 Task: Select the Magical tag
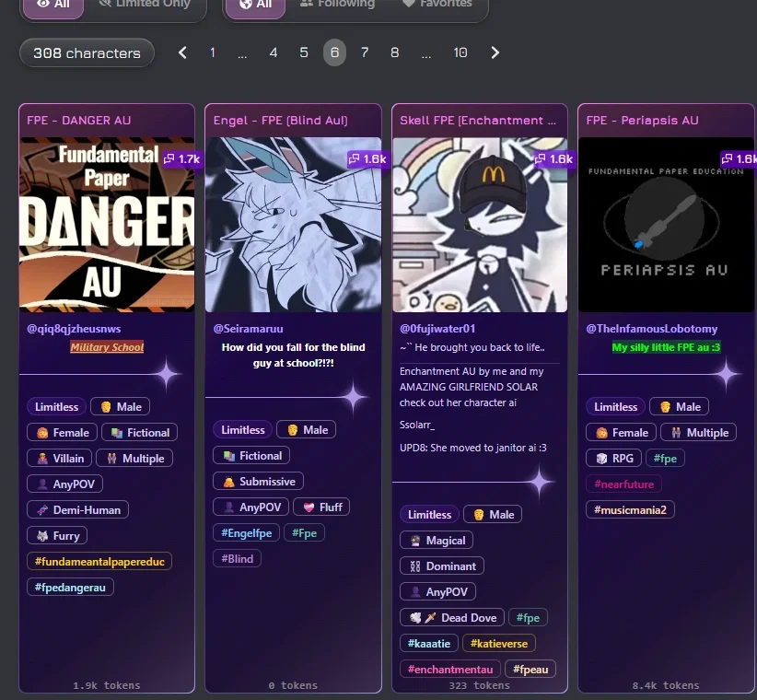click(437, 541)
